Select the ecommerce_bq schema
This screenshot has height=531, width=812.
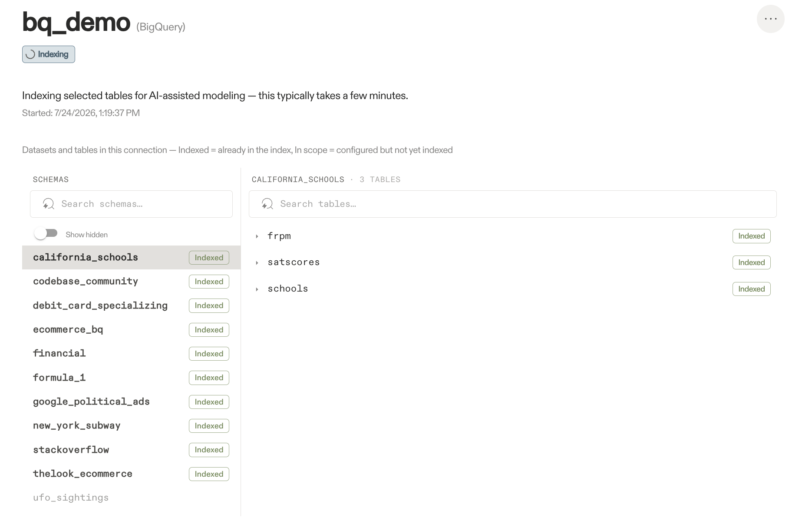pos(131,329)
